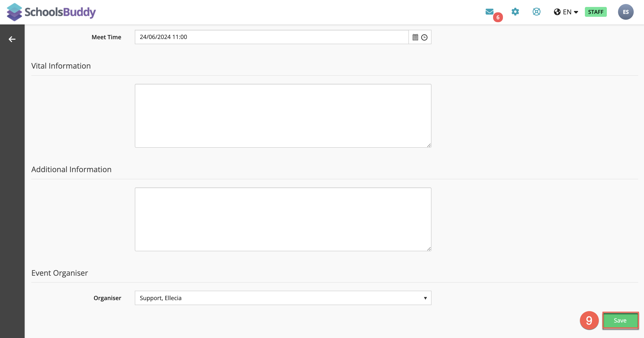Click the Meet Time label
This screenshot has width=644, height=338.
(x=106, y=37)
